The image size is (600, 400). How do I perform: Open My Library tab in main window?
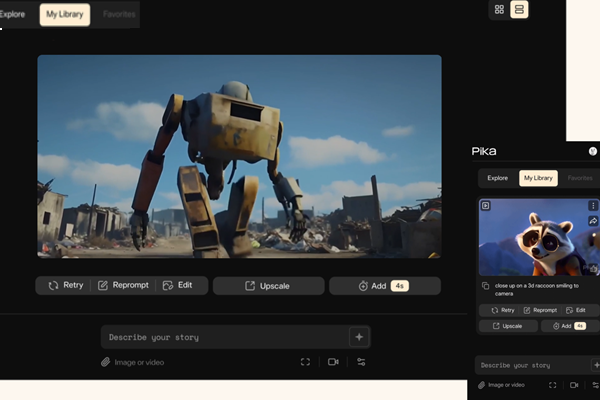coord(65,15)
